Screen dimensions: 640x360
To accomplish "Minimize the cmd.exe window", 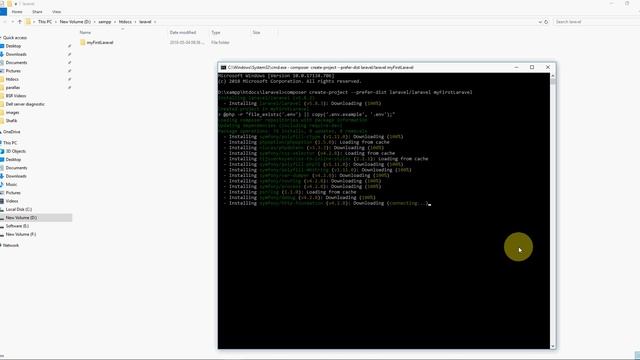I will click(x=516, y=67).
